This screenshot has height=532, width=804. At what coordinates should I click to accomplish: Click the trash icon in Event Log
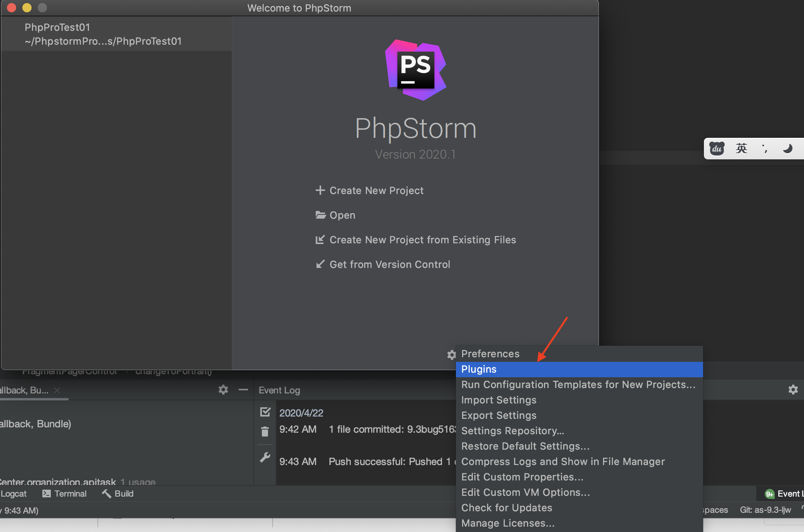coord(265,432)
